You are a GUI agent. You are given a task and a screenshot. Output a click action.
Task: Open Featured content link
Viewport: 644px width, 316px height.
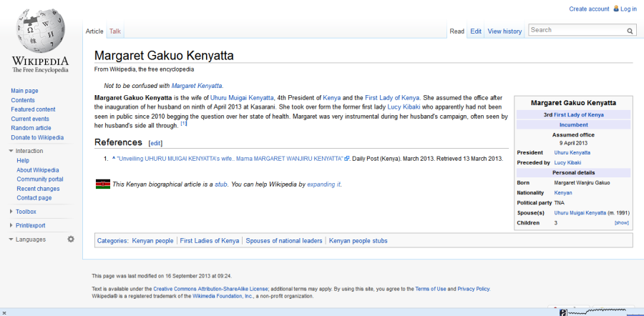coord(33,109)
